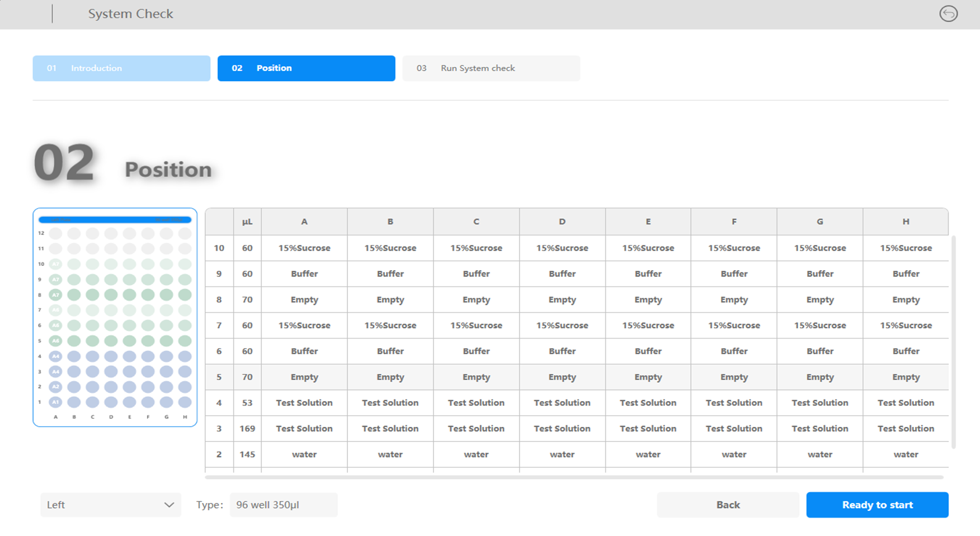This screenshot has width=980, height=536.
Task: Click the horizontal scrollbar under the table
Action: 573,477
